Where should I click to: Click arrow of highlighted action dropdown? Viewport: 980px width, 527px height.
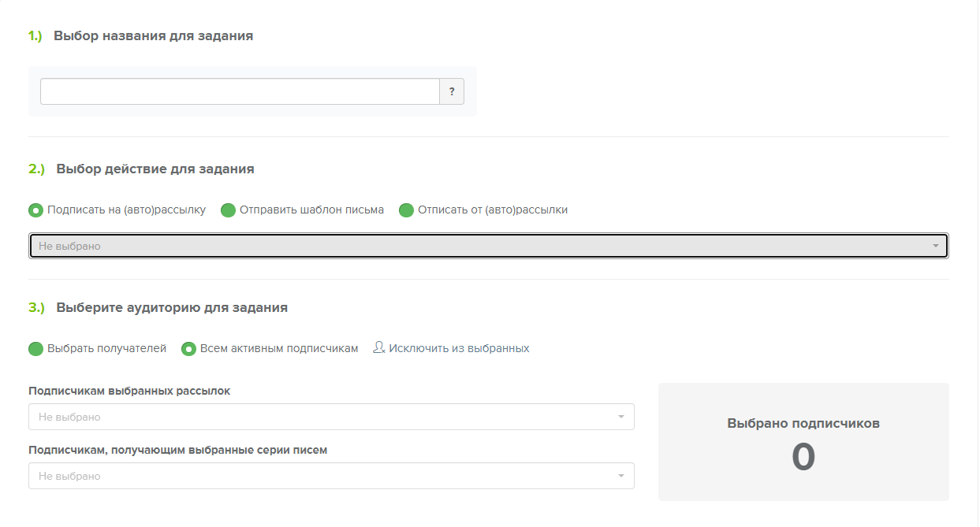[x=935, y=246]
